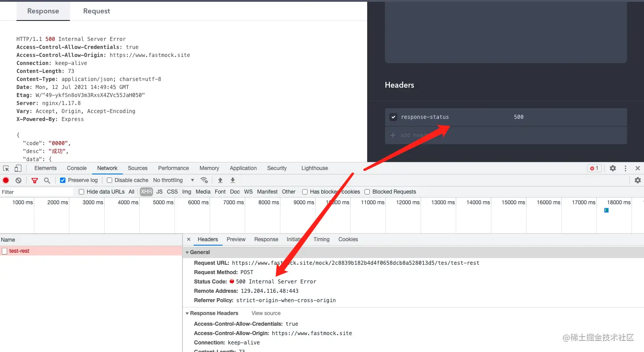Filter requests by Doc
The height and width of the screenshot is (352, 644).
pyautogui.click(x=235, y=192)
